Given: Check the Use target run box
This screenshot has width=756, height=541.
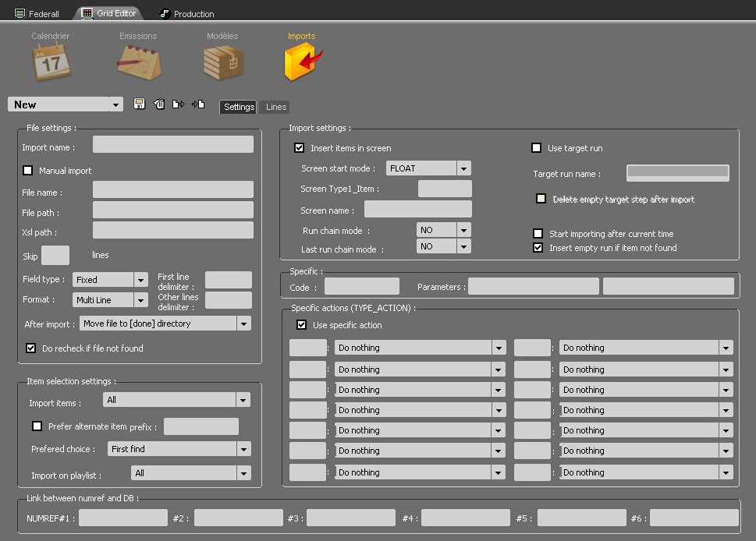Looking at the screenshot, I should (536, 148).
